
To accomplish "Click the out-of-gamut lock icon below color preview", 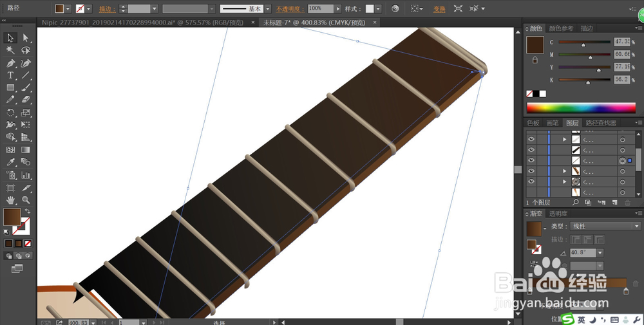I will (535, 60).
